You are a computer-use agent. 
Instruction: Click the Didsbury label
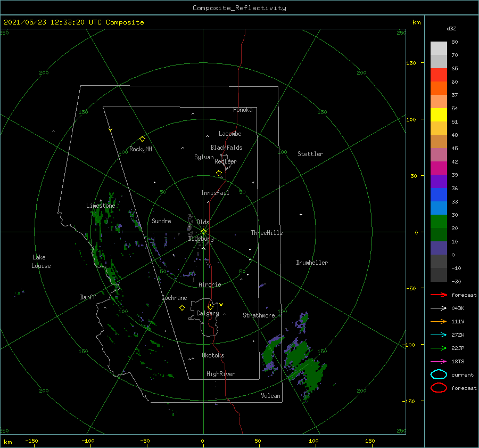[201, 239]
